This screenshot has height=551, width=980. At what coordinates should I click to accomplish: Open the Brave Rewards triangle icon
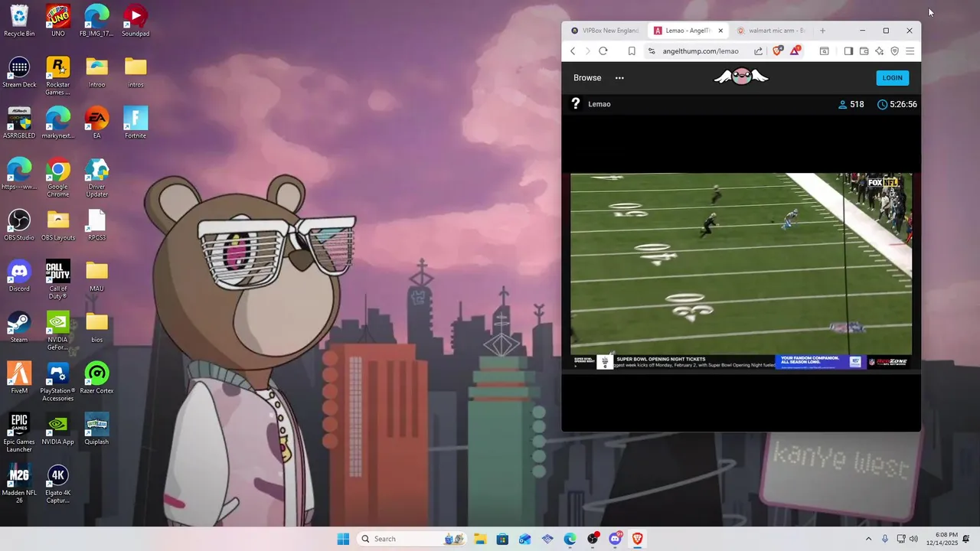(795, 51)
